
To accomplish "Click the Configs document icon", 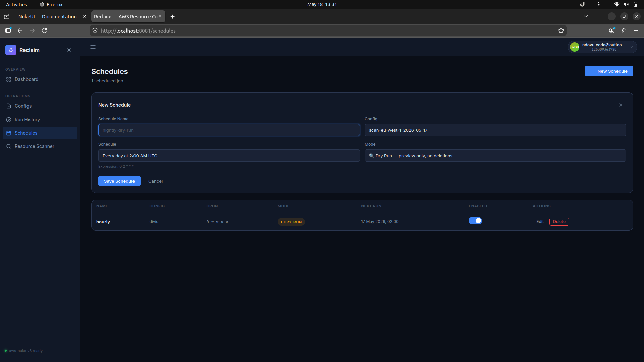I will tap(9, 106).
